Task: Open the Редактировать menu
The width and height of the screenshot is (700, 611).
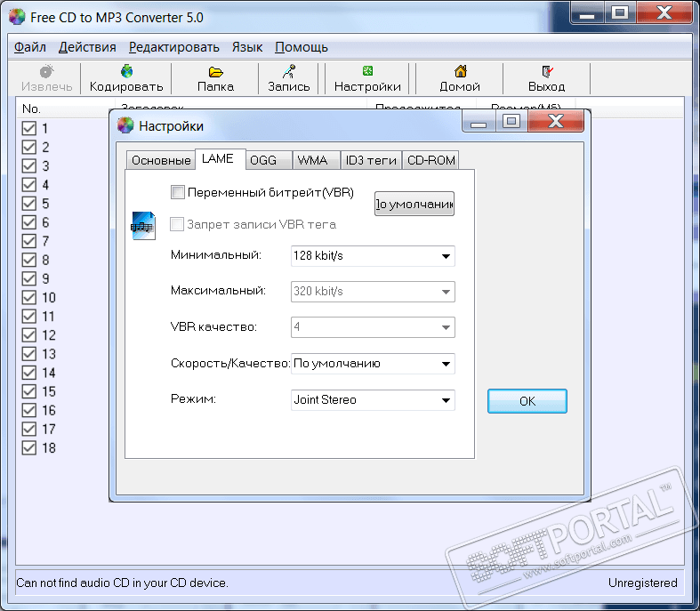Action: pyautogui.click(x=174, y=47)
